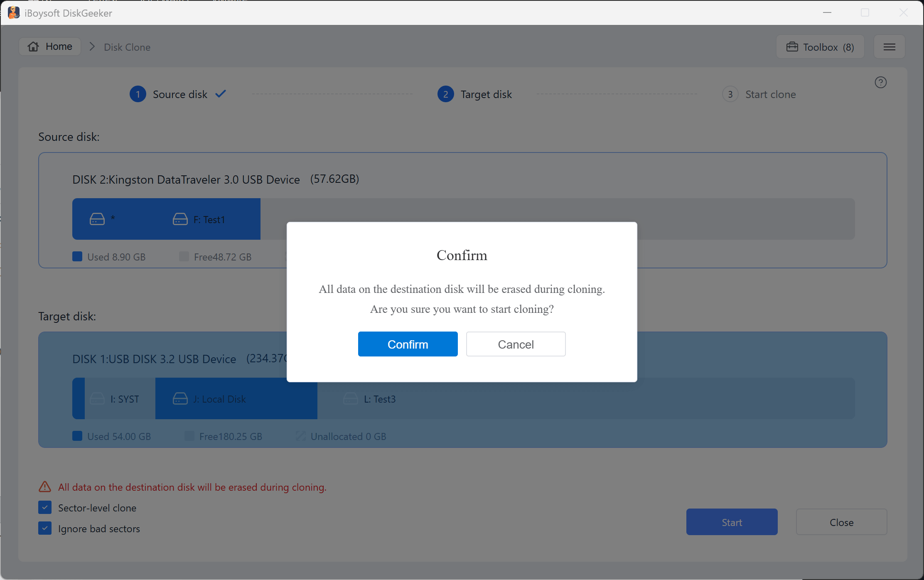Click the Used 8.90 GB label
Image resolution: width=924 pixels, height=580 pixels.
pyautogui.click(x=116, y=257)
